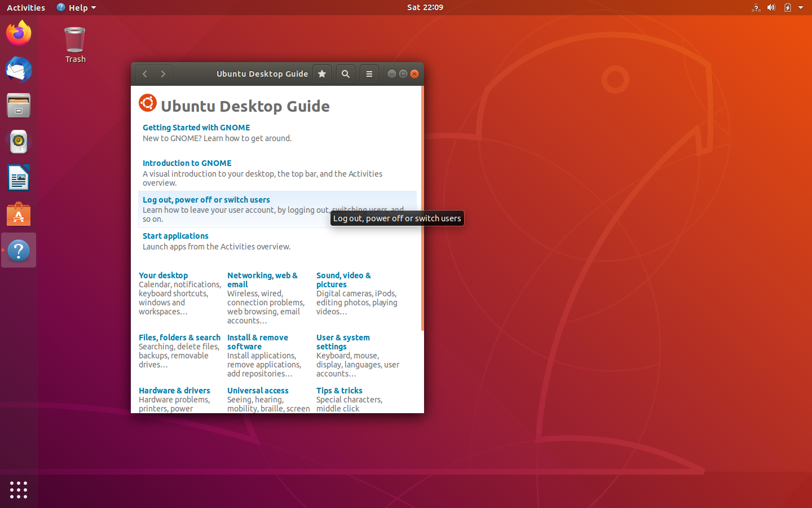Open Introduction to GNOME link
The height and width of the screenshot is (508, 812).
pos(187,163)
